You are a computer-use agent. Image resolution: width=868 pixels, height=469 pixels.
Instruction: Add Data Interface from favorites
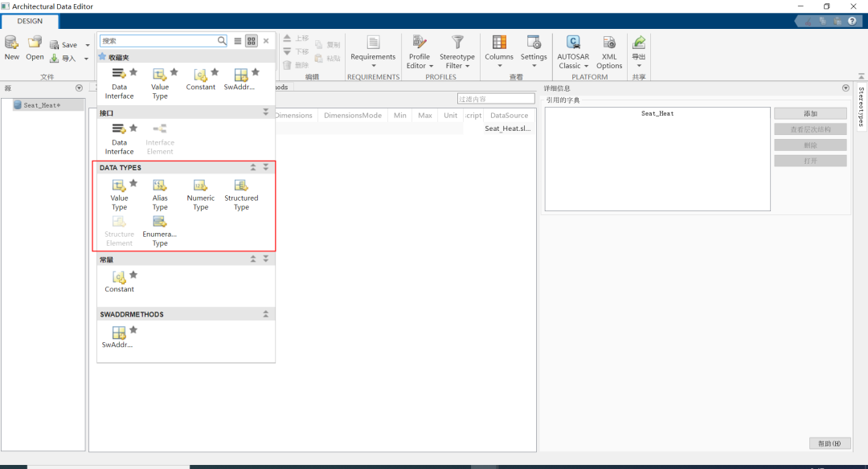click(x=119, y=84)
